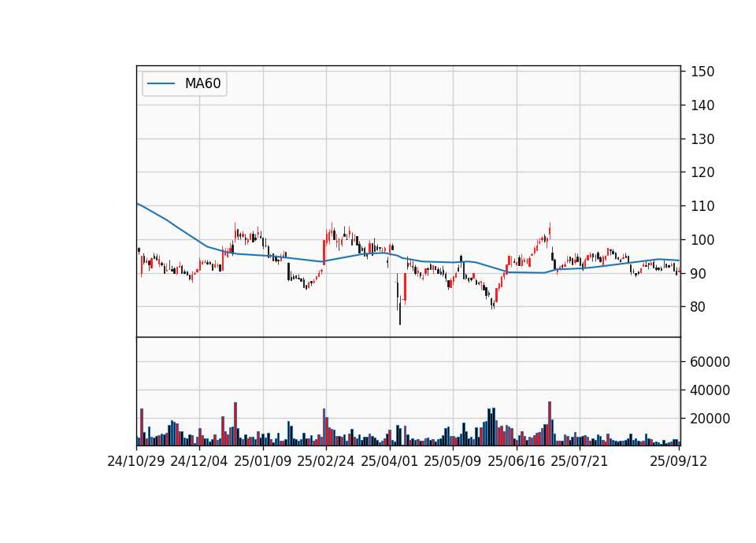
Task: Click the 90 price axis label
Action: (x=699, y=274)
